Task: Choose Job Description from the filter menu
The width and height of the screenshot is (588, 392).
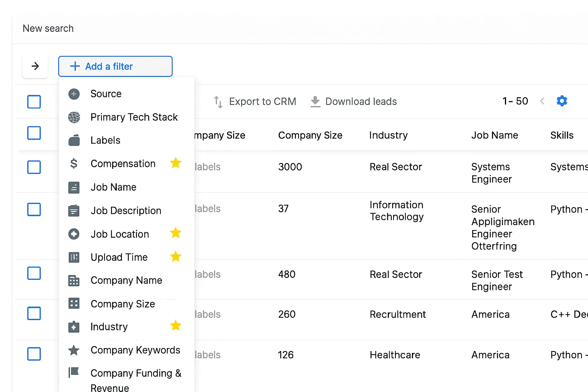Action: 126,211
